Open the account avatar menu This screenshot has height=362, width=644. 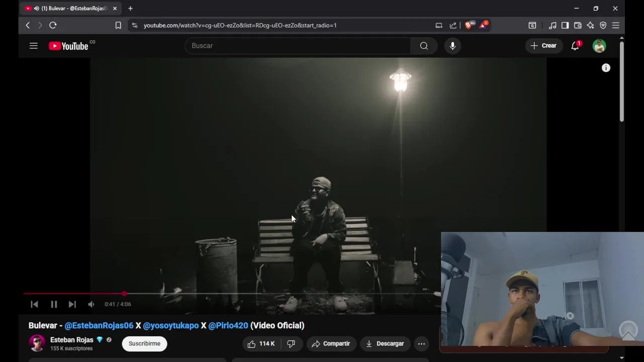coord(599,46)
